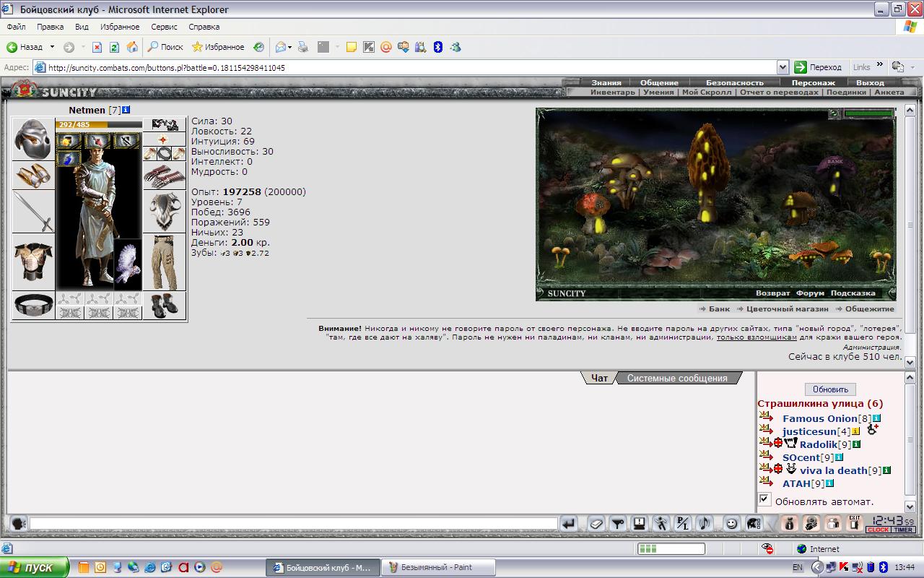
Task: Click the white owl pet portrait
Action: pos(128,264)
